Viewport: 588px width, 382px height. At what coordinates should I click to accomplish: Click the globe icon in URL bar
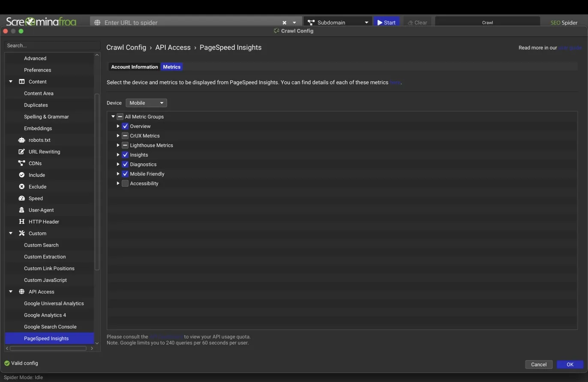click(x=97, y=22)
